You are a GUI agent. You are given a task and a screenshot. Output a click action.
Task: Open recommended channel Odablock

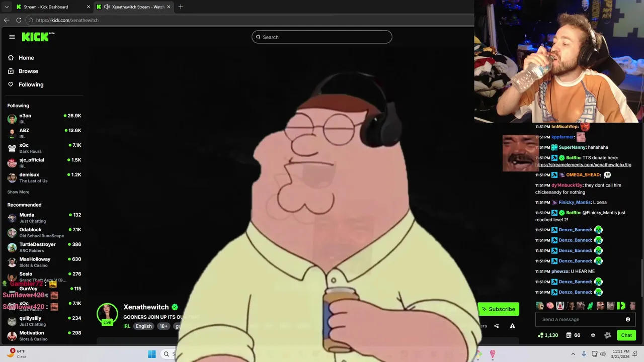point(44,232)
